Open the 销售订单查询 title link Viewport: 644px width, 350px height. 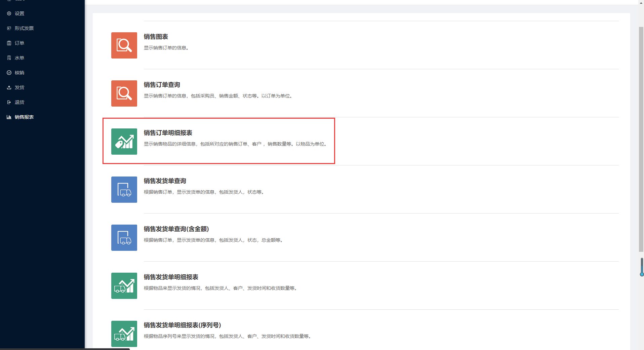tap(162, 85)
